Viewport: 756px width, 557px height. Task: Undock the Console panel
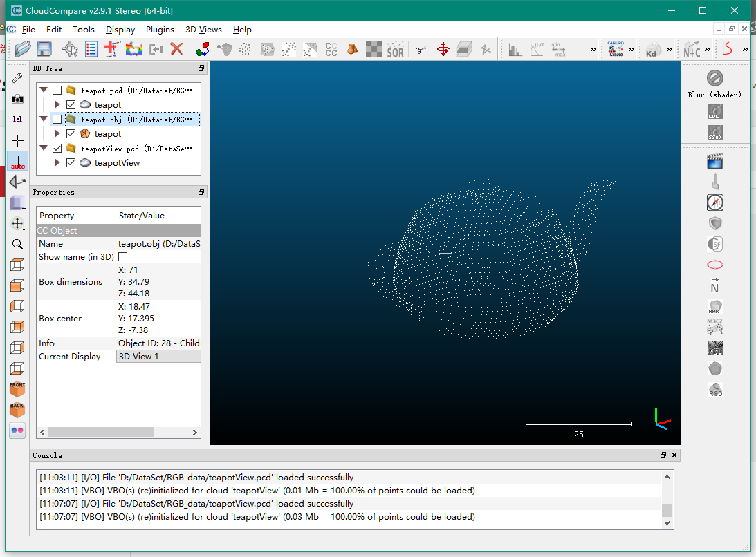tap(663, 455)
